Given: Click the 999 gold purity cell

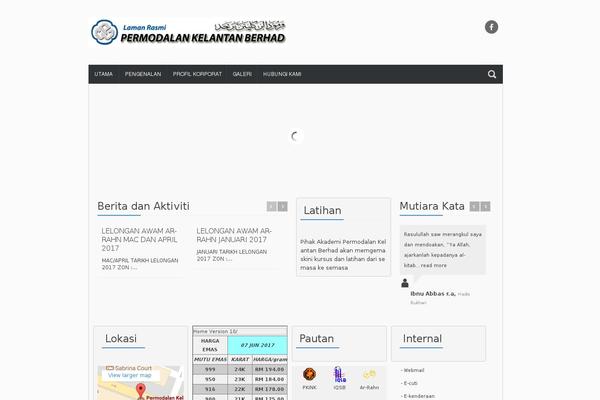Looking at the screenshot, I should pyautogui.click(x=210, y=369).
